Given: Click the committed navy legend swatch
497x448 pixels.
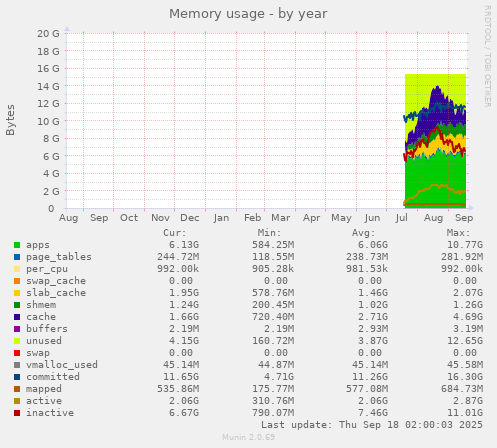Looking at the screenshot, I should coord(17,377).
